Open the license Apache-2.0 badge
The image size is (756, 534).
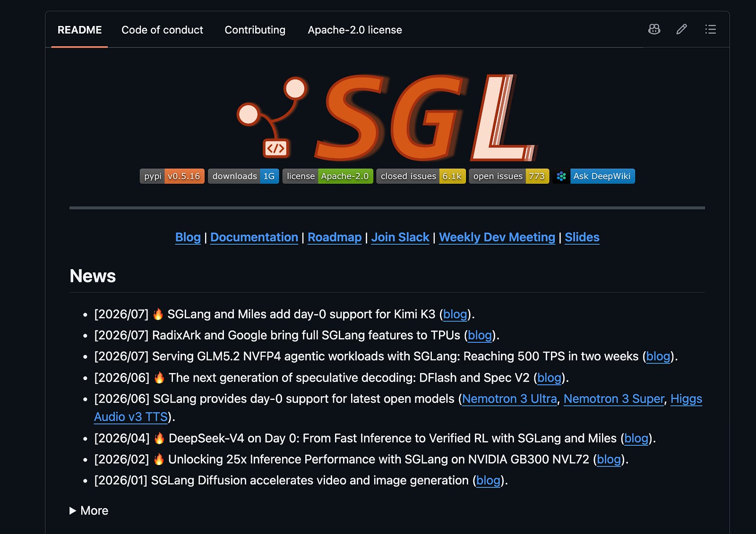tap(327, 176)
